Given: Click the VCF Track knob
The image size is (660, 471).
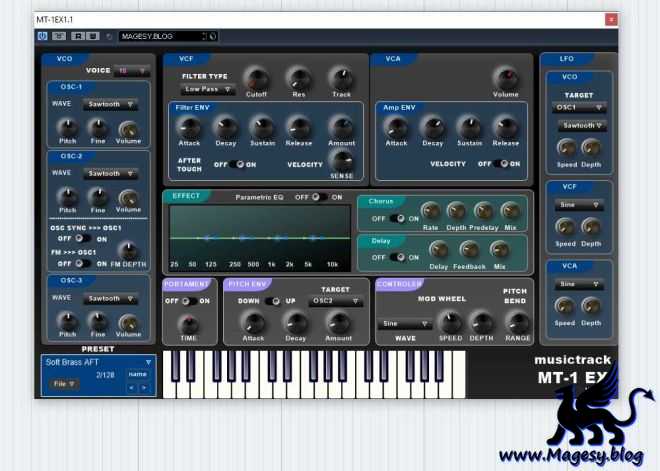Looking at the screenshot, I should [341, 78].
